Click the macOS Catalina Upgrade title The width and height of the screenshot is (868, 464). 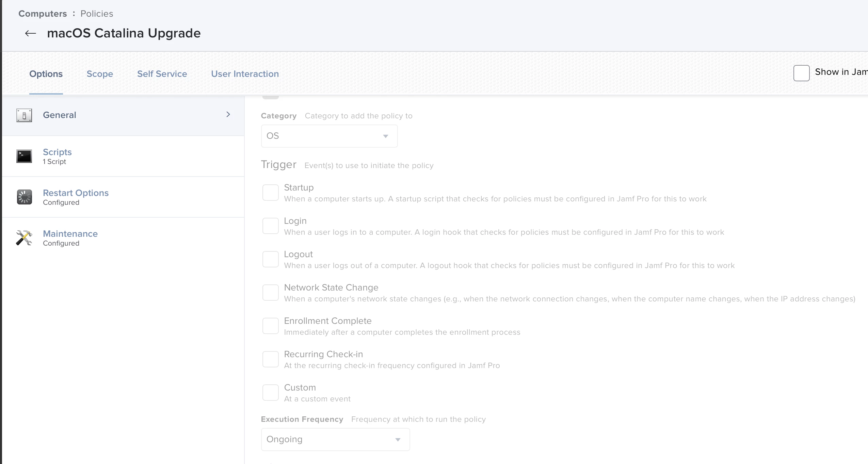tap(124, 33)
